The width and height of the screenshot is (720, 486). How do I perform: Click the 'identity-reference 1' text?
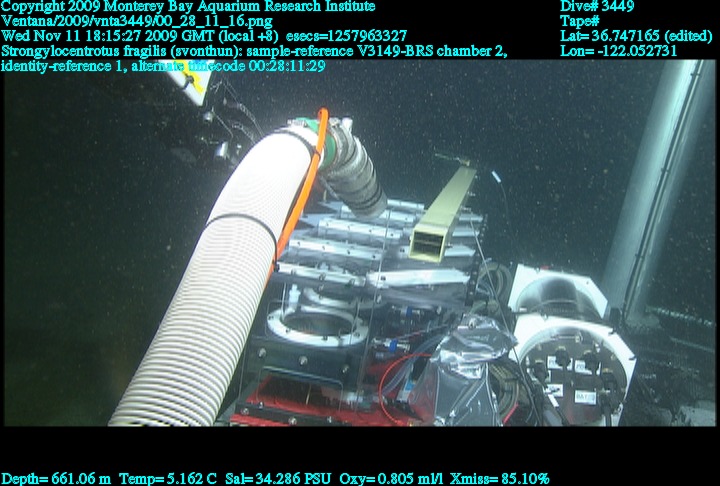(62, 66)
